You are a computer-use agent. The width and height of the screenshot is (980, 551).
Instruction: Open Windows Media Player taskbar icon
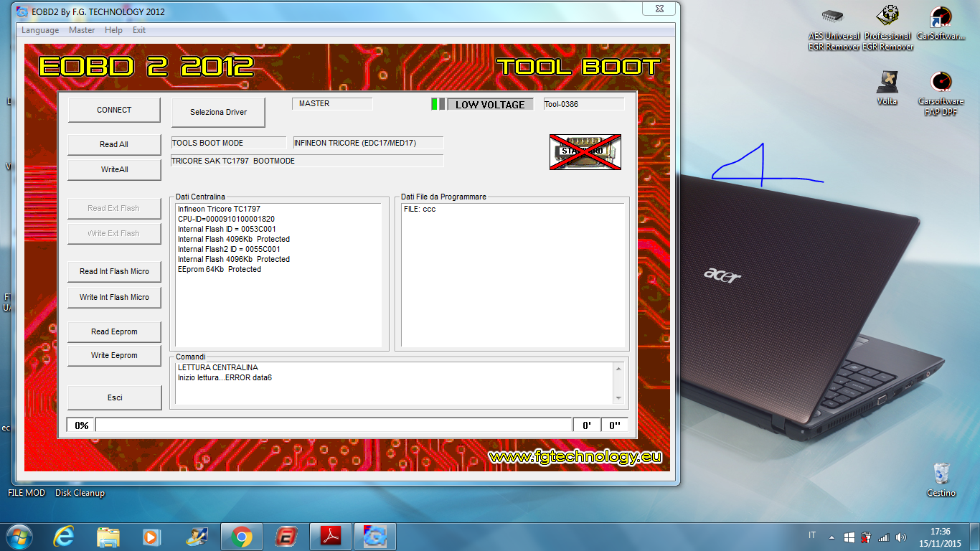[151, 536]
